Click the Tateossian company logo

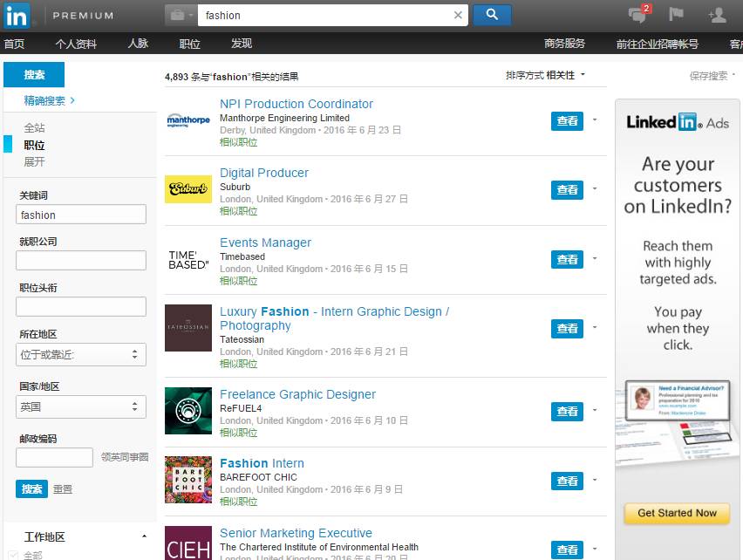coord(188,328)
